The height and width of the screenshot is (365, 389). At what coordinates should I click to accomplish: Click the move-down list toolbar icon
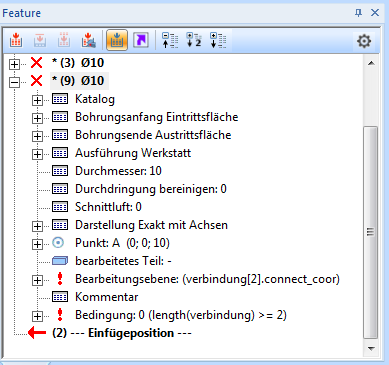218,40
